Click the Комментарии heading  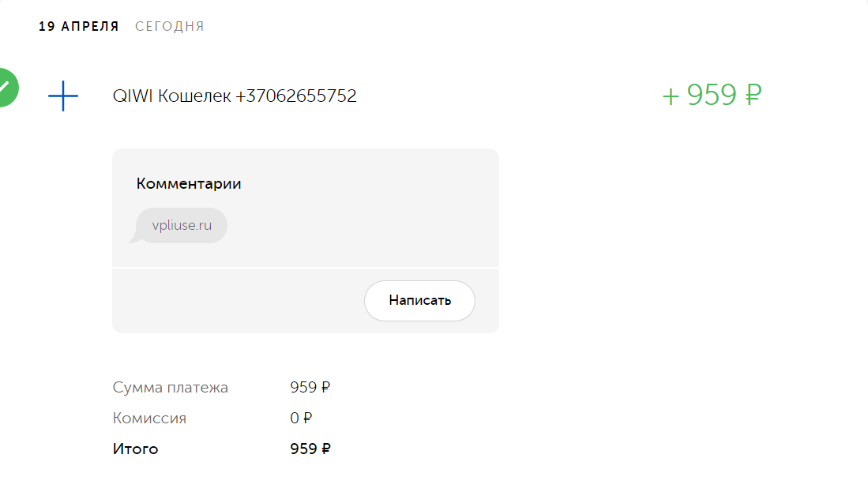click(x=189, y=184)
